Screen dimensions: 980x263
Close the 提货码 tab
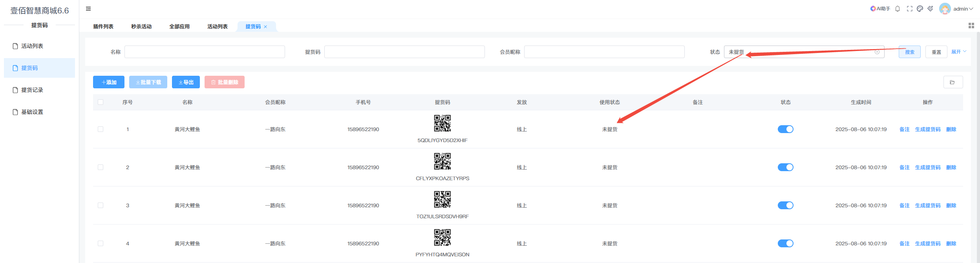(x=265, y=27)
